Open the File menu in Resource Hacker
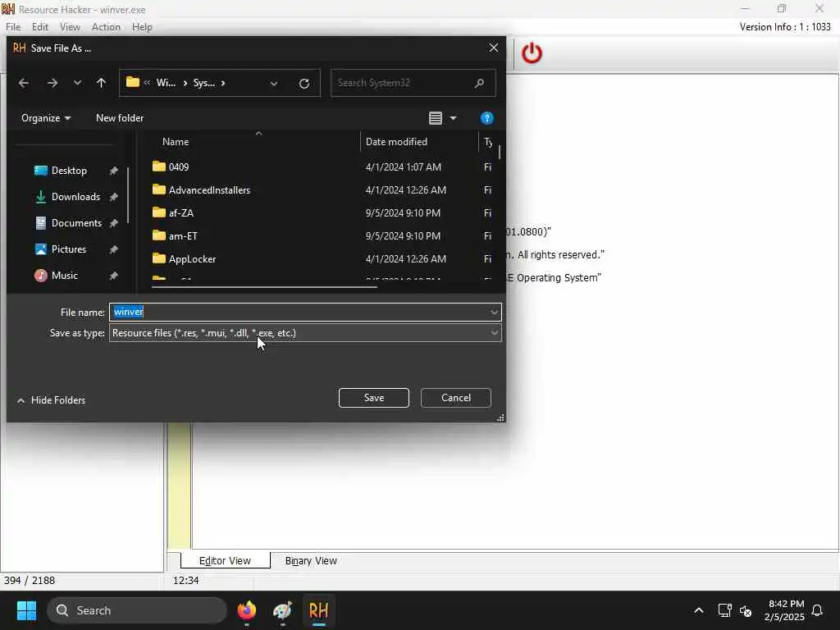The width and height of the screenshot is (840, 630). point(13,27)
